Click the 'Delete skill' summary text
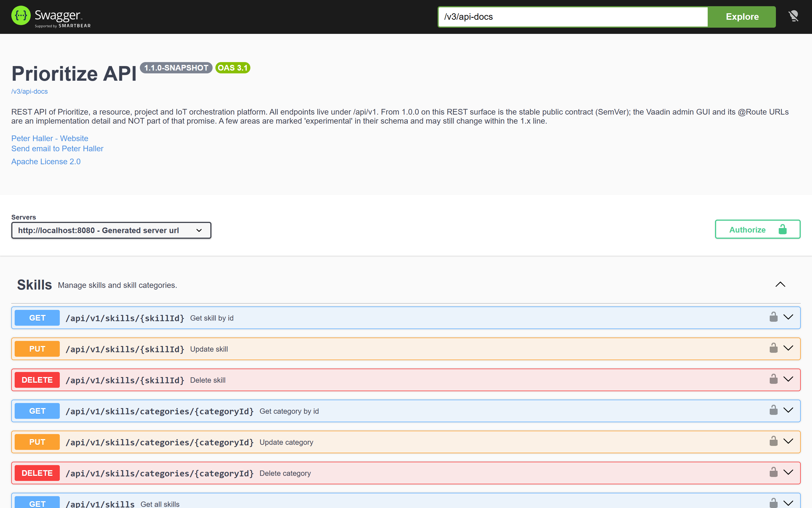 [208, 380]
